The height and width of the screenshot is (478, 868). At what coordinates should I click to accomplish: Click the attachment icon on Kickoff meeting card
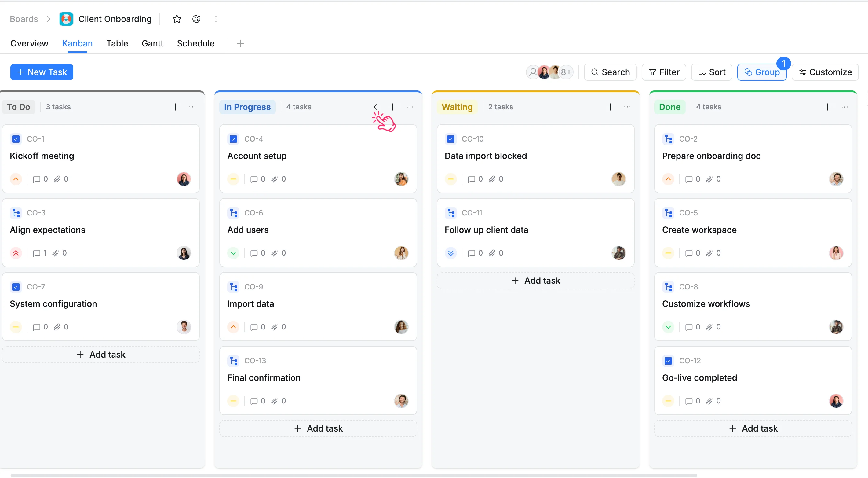tap(57, 179)
